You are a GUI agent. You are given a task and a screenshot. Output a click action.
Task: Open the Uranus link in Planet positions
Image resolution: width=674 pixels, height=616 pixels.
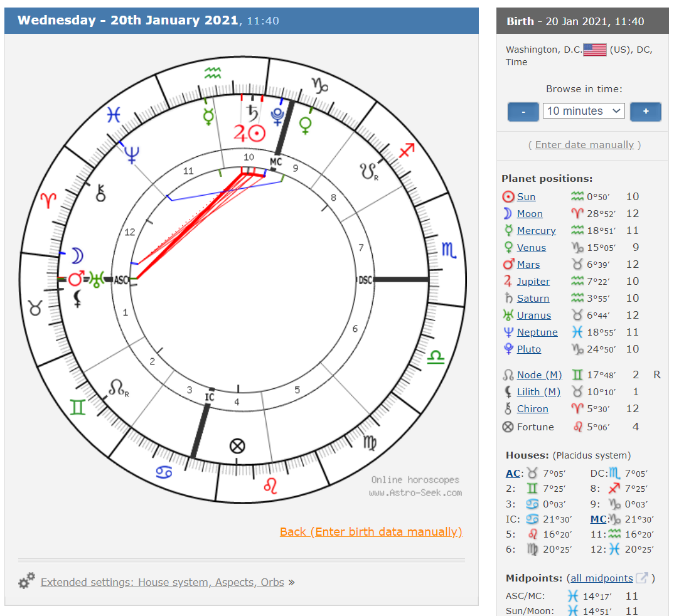[534, 316]
